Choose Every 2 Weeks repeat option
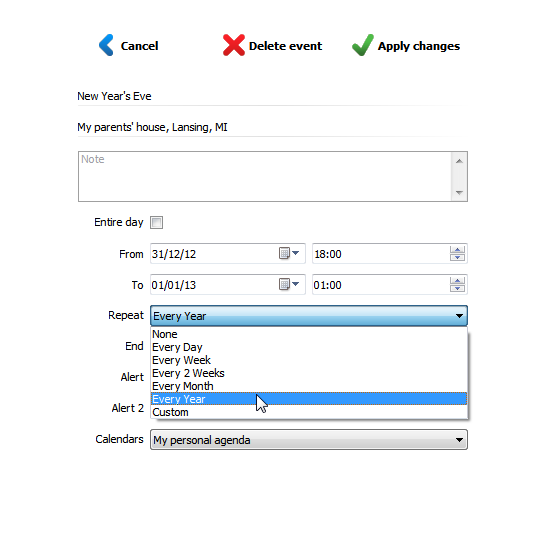Screen dimensions: 546x533 [x=309, y=373]
